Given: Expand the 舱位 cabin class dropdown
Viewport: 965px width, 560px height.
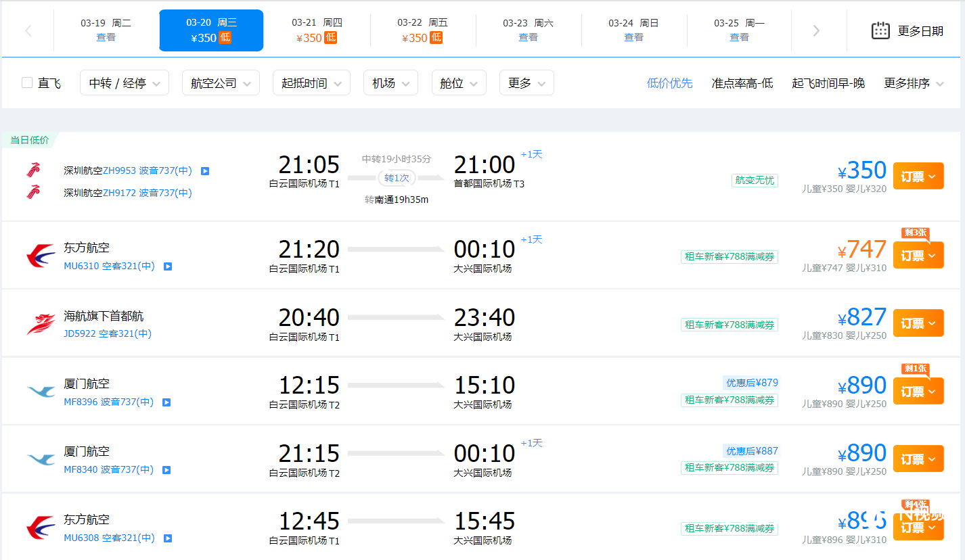Looking at the screenshot, I should pos(459,83).
